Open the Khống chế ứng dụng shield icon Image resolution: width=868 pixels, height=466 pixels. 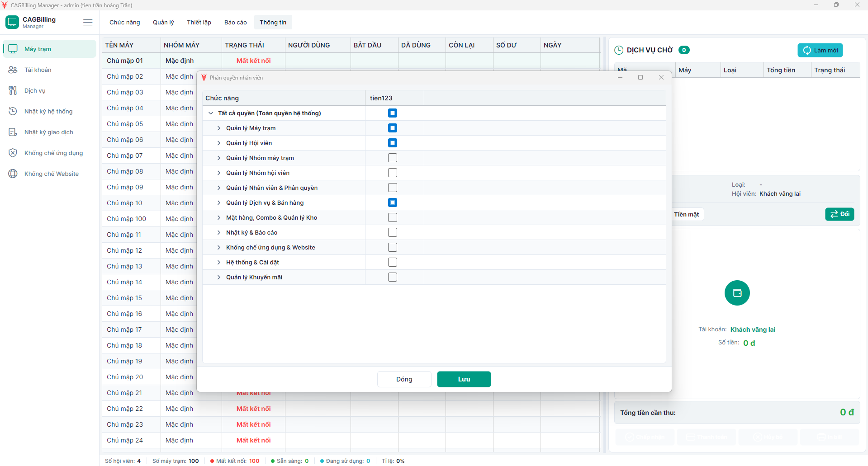point(13,153)
